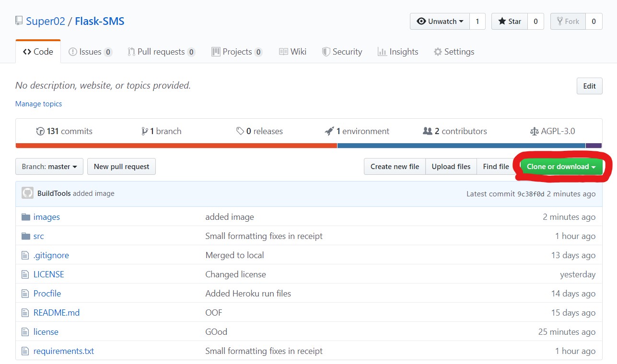
Task: Click Create new file button
Action: [x=395, y=167]
